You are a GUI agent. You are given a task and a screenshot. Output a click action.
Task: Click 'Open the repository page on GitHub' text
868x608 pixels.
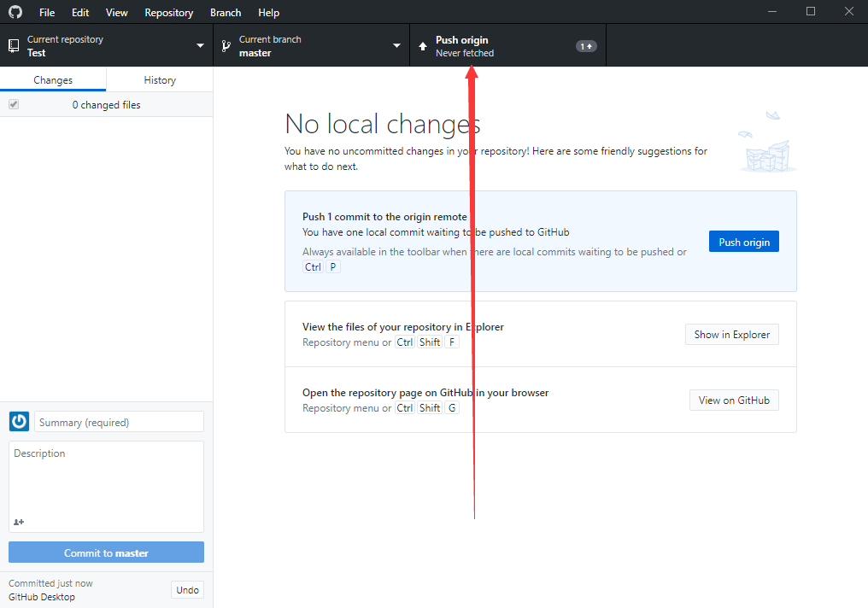(x=425, y=392)
